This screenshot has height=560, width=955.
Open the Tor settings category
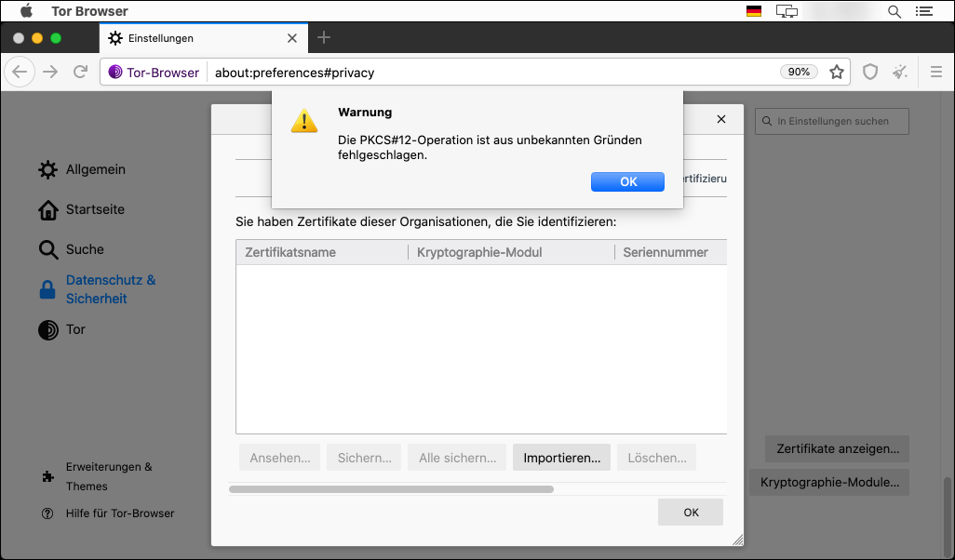[x=75, y=329]
